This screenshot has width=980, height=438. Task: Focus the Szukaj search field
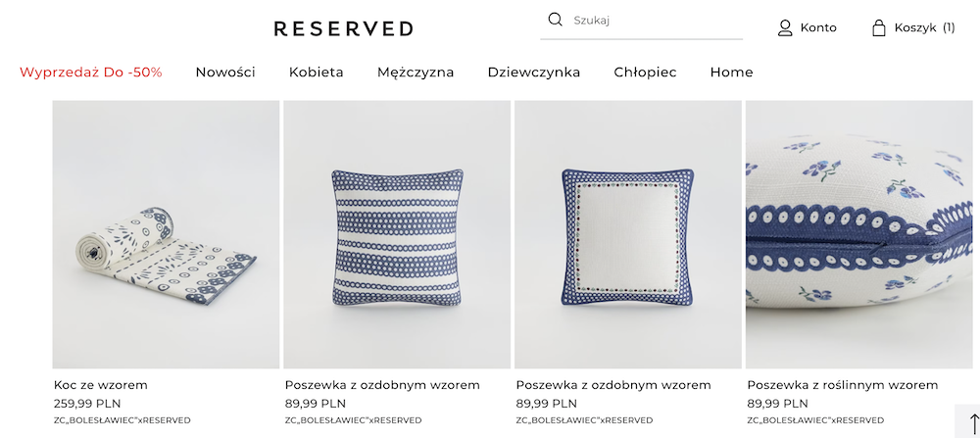coord(641,20)
